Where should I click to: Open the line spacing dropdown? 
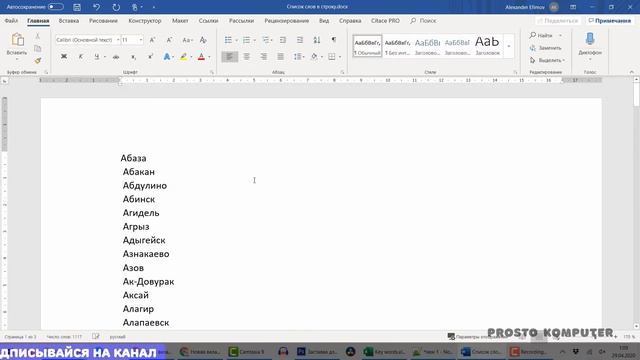[299, 57]
